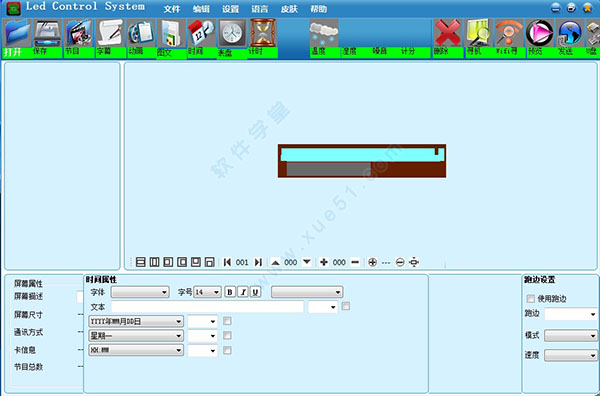600x396 pixels.
Task: Enable the 使用跑边 checkbox
Action: (x=530, y=298)
